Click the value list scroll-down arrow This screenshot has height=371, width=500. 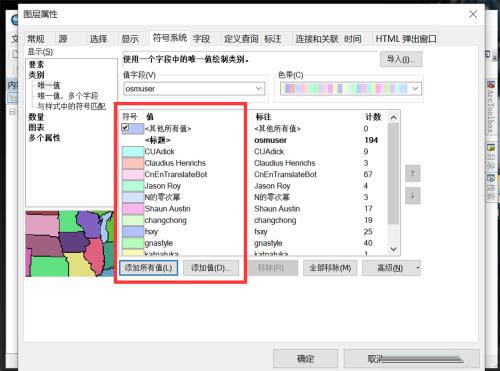point(394,249)
